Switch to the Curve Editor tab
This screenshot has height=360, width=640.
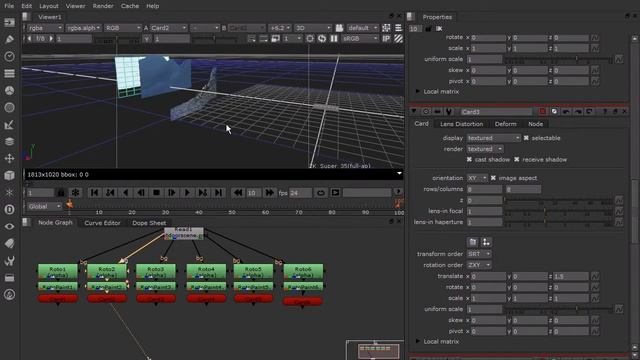tap(102, 223)
